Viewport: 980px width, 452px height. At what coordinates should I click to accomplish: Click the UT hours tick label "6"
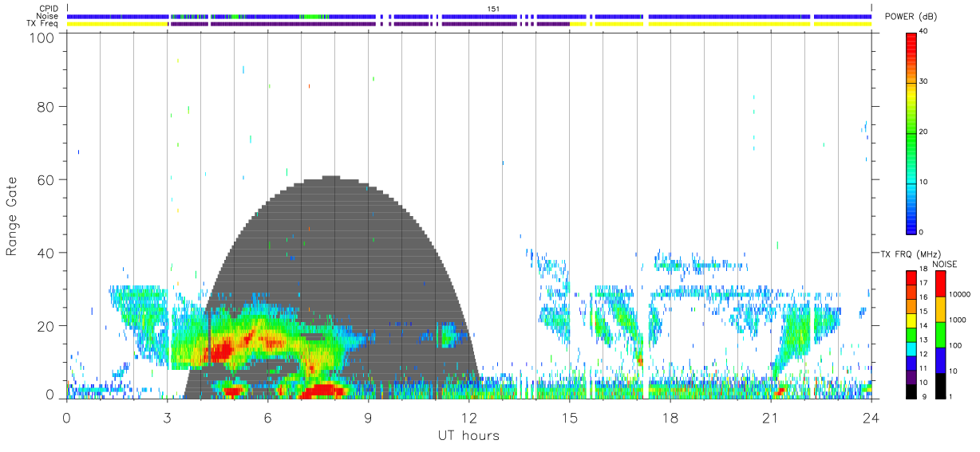[267, 418]
